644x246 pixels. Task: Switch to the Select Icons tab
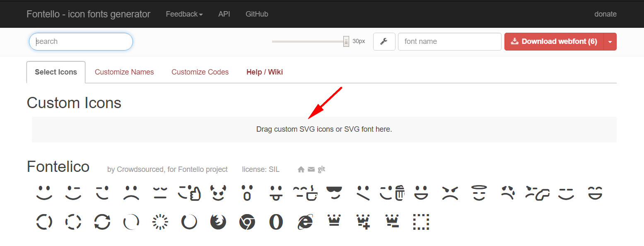point(56,72)
